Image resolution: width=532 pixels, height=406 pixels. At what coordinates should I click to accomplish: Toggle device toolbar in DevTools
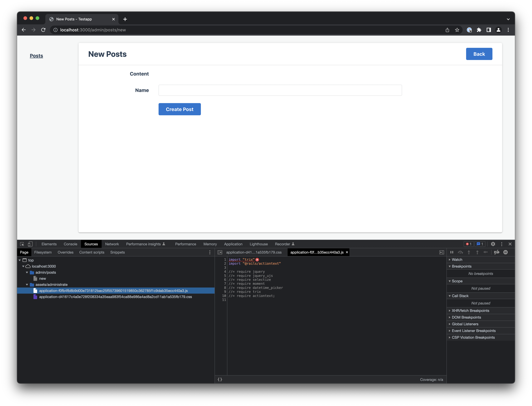(30, 244)
